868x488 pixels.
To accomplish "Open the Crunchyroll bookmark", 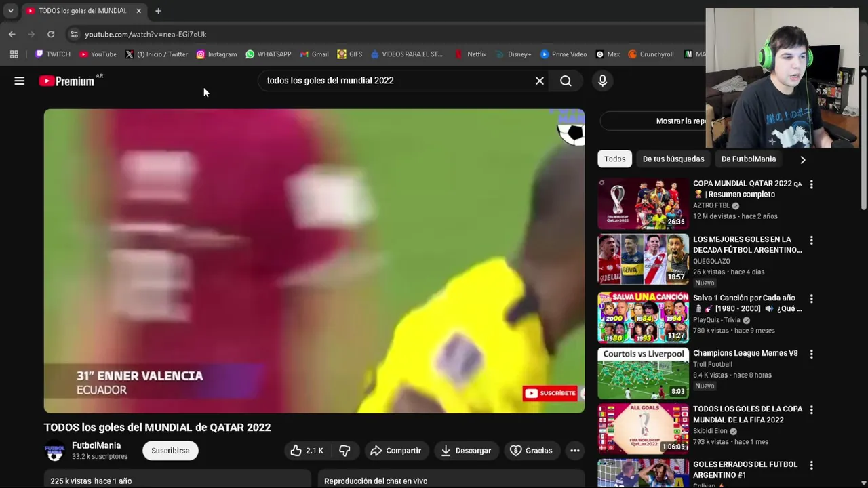I will (651, 54).
